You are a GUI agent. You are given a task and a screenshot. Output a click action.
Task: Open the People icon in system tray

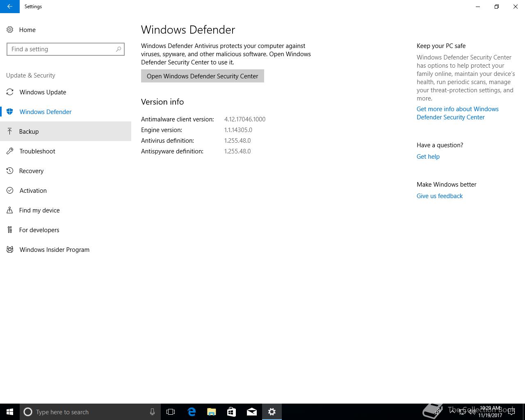[438, 412]
